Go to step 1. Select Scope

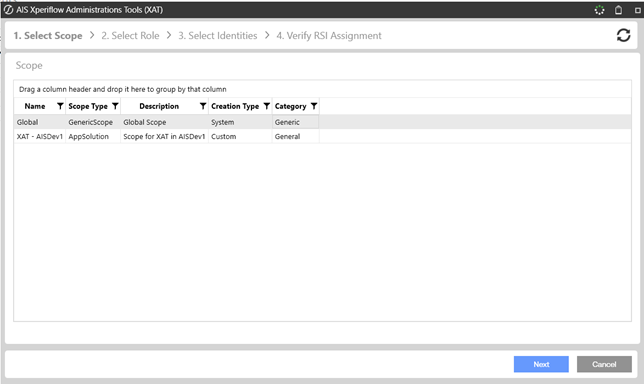coord(48,36)
